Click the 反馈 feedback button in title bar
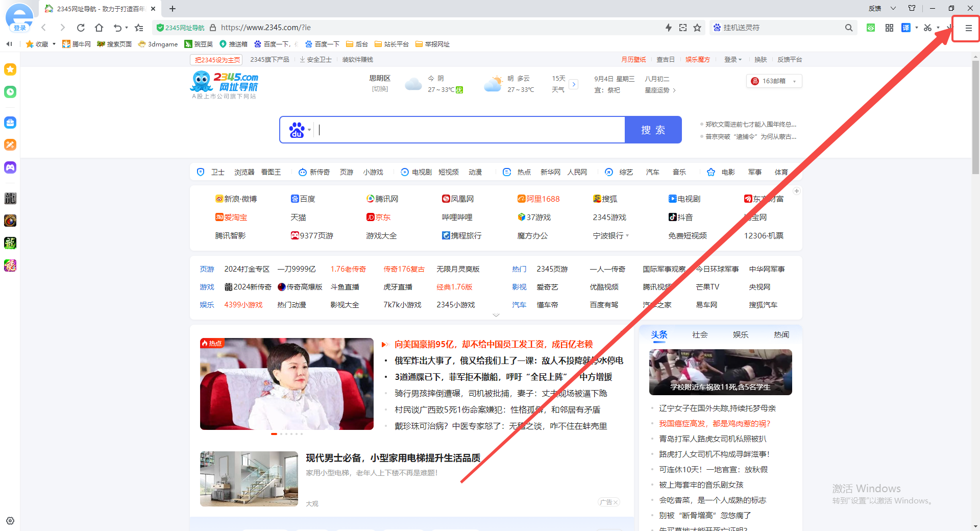 pyautogui.click(x=875, y=8)
